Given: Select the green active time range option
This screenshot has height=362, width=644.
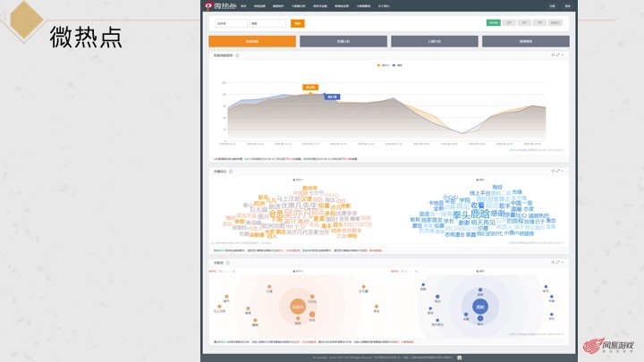Looking at the screenshot, I should click(x=493, y=22).
